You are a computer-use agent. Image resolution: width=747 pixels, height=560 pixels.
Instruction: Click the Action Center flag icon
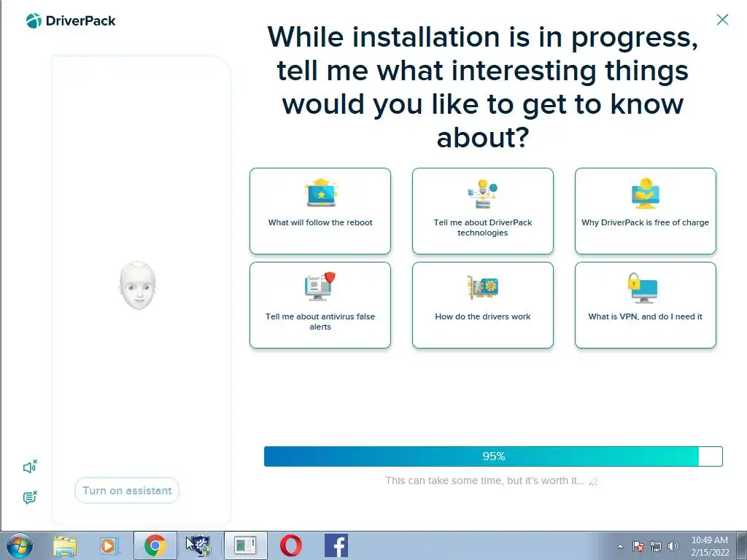[638, 546]
